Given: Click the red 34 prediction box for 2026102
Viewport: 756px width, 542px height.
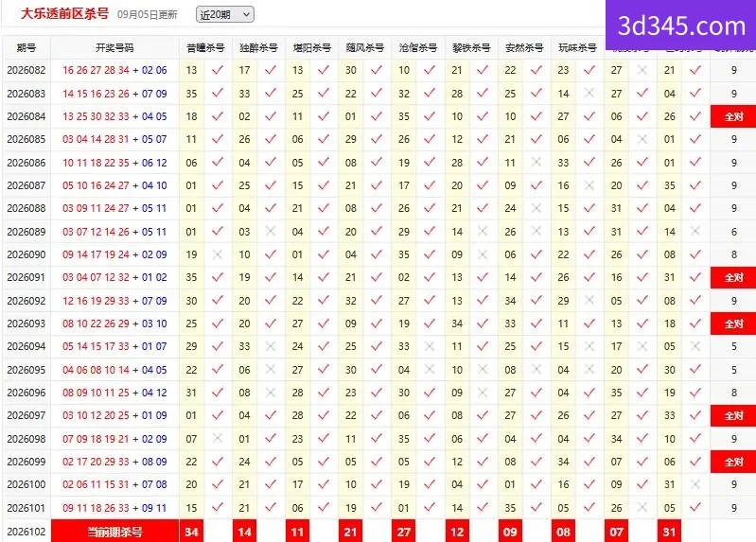Looking at the screenshot, I should tap(191, 532).
